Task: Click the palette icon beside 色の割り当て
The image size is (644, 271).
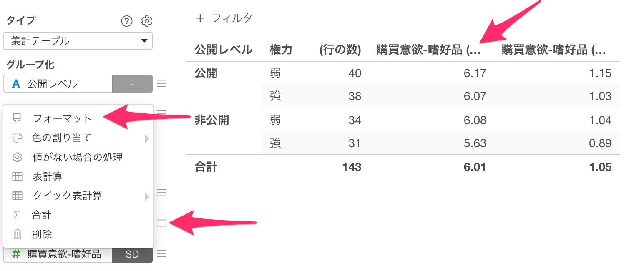Action: pyautogui.click(x=16, y=138)
